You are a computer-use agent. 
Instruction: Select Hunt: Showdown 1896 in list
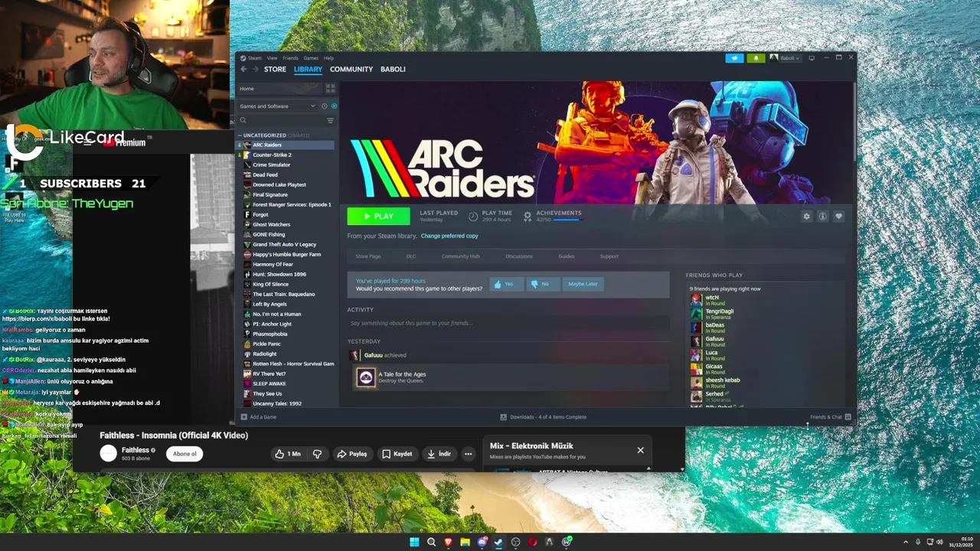286,274
